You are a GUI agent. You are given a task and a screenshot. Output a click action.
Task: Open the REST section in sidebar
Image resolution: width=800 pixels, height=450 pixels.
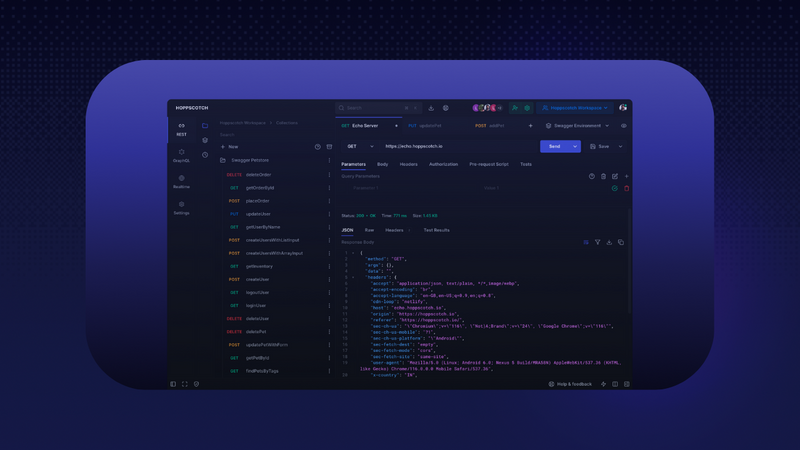(x=181, y=130)
